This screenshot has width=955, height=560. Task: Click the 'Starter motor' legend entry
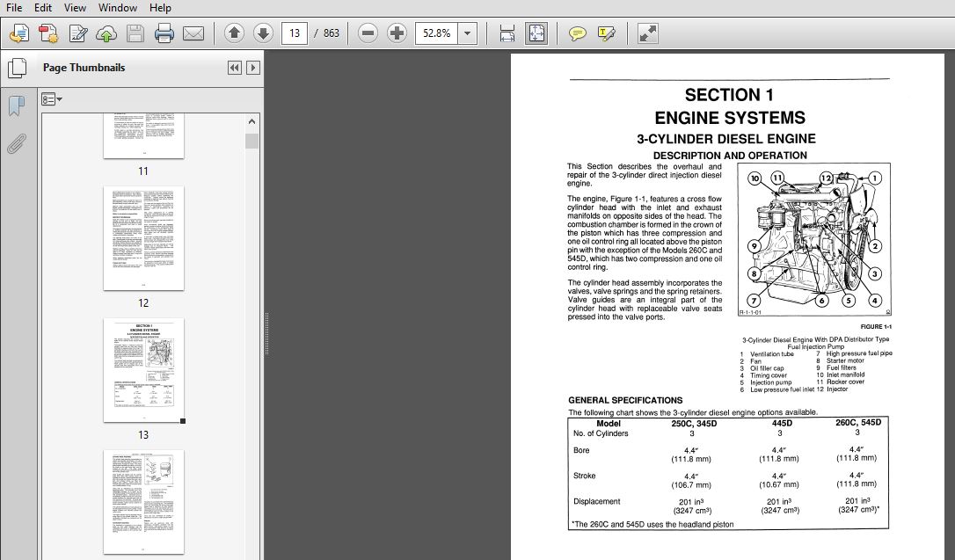tap(846, 361)
